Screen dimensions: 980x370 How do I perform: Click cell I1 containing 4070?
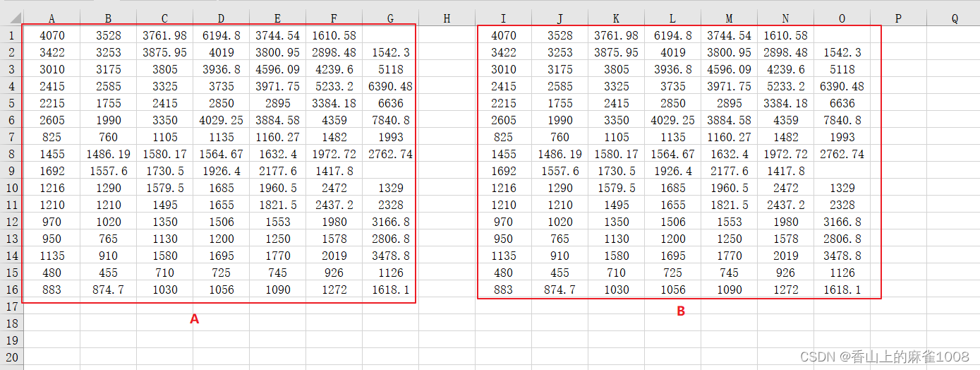click(x=504, y=35)
